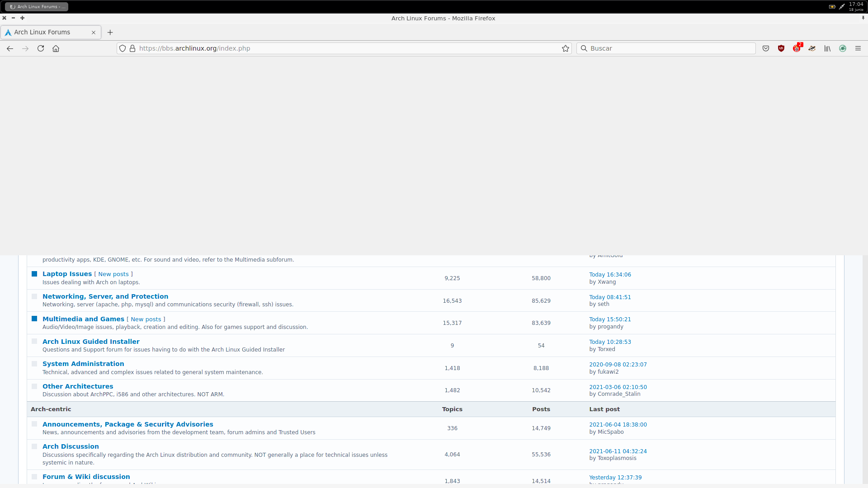Screen dimensions: 868x488
Task: Click the 'by progandy' text under Today 15:50:21
Action: (606, 327)
